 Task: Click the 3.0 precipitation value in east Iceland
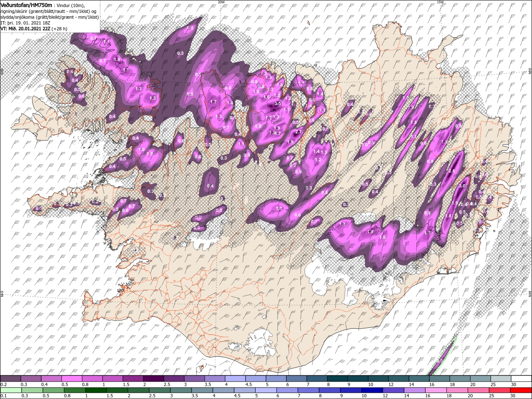462,186
